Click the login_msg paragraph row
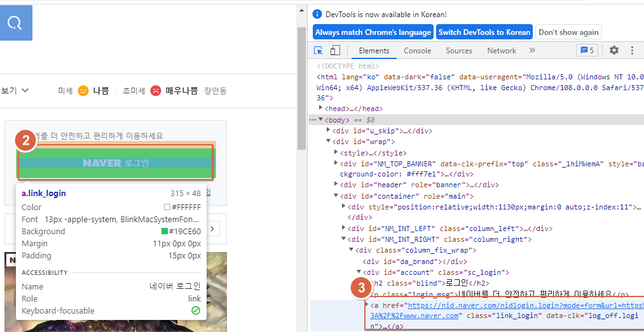This screenshot has width=644, height=332. [x=500, y=294]
